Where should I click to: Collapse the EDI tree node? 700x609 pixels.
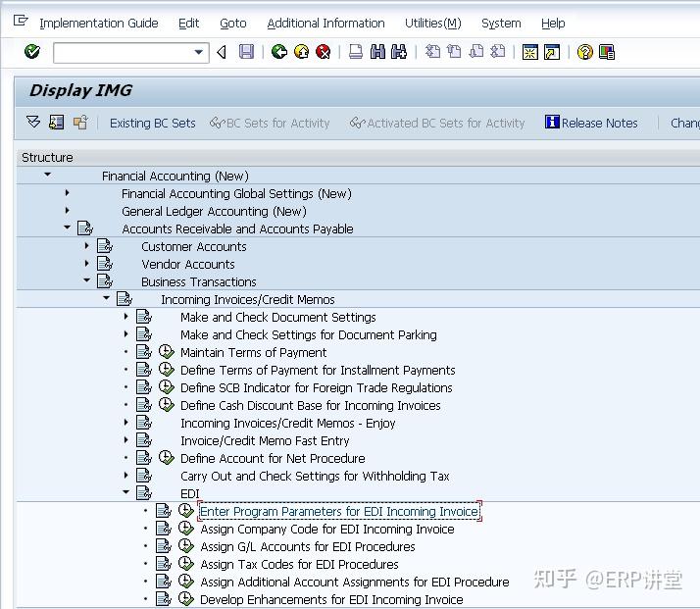click(x=125, y=493)
